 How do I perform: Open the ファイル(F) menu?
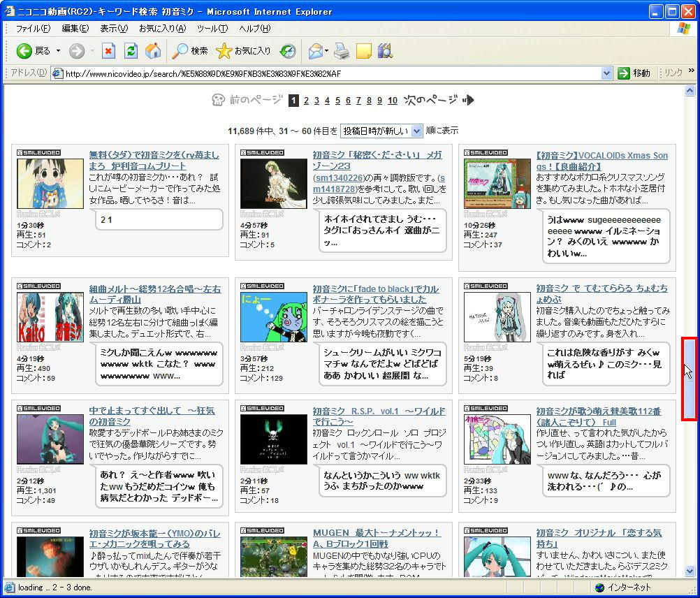click(33, 29)
